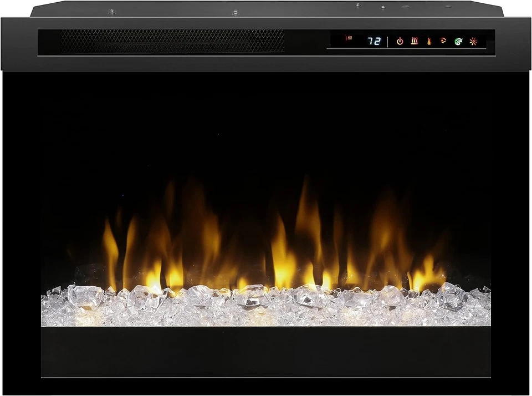Open the color palette theme icon
Screen dimensions: 532x396
458,42
